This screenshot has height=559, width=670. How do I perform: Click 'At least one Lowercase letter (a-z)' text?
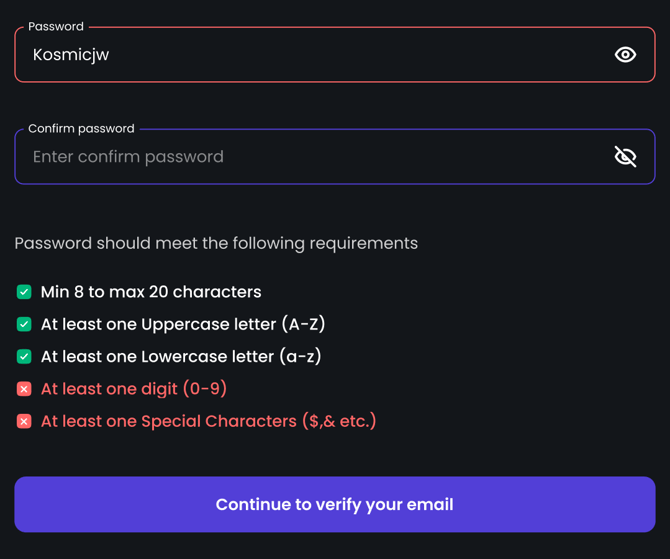pos(181,356)
